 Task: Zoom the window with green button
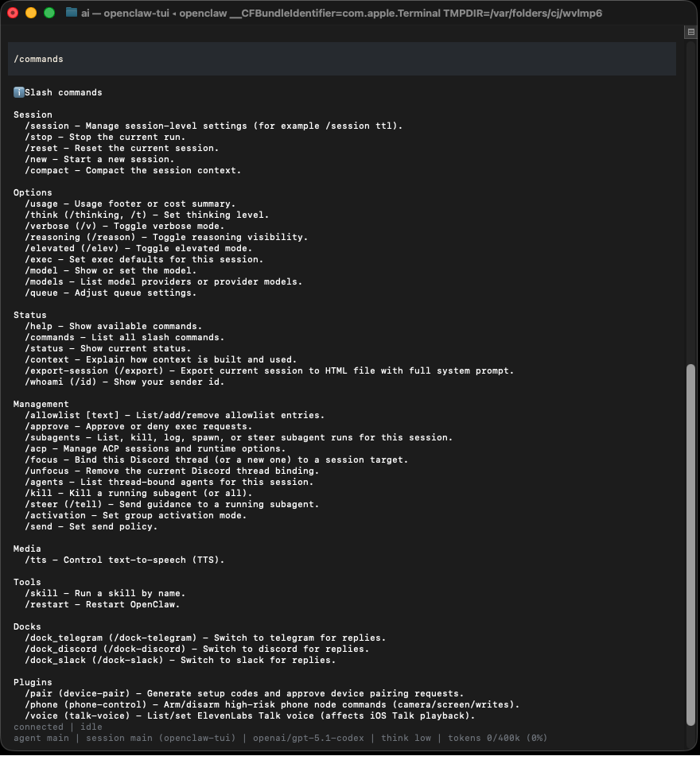[49, 13]
